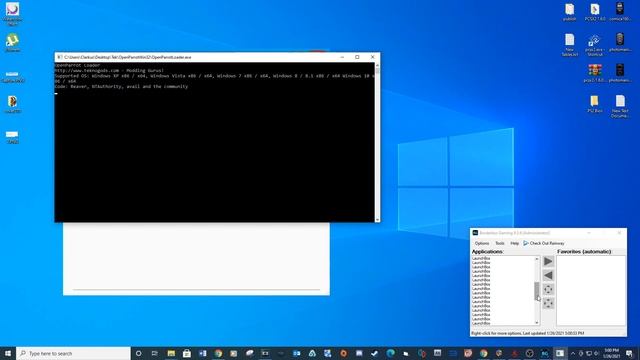Open Word from the taskbar
640x360 pixels.
pos(202,353)
